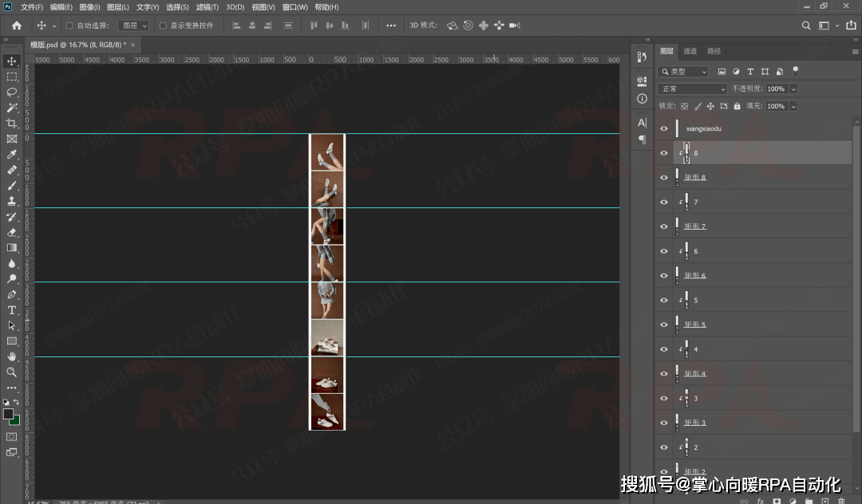
Task: Select the Zoom tool
Action: [x=12, y=372]
